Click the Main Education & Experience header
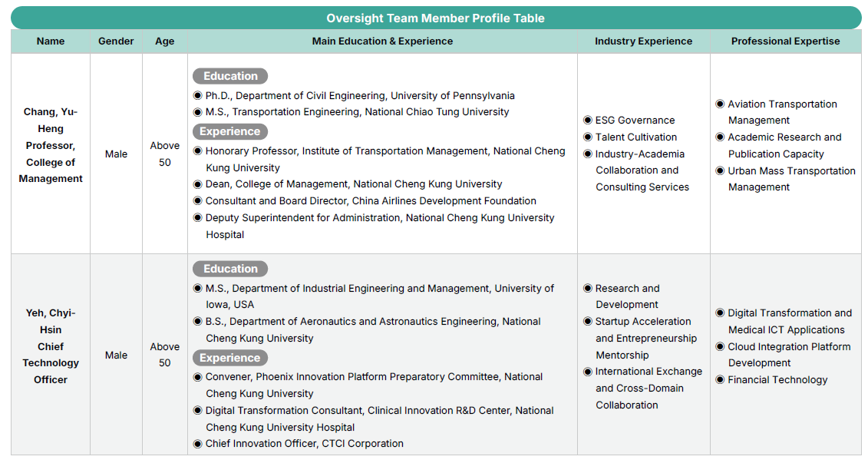Image resolution: width=868 pixels, height=463 pixels. tap(382, 41)
